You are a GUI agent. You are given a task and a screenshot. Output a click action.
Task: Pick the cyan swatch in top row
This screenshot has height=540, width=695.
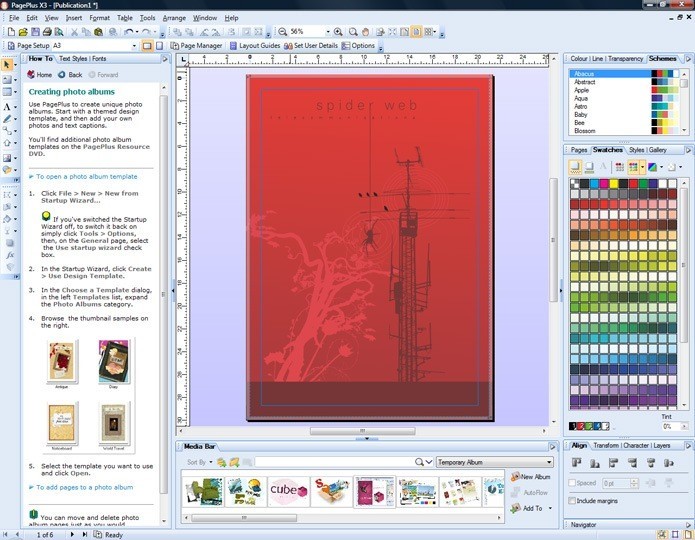(594, 183)
